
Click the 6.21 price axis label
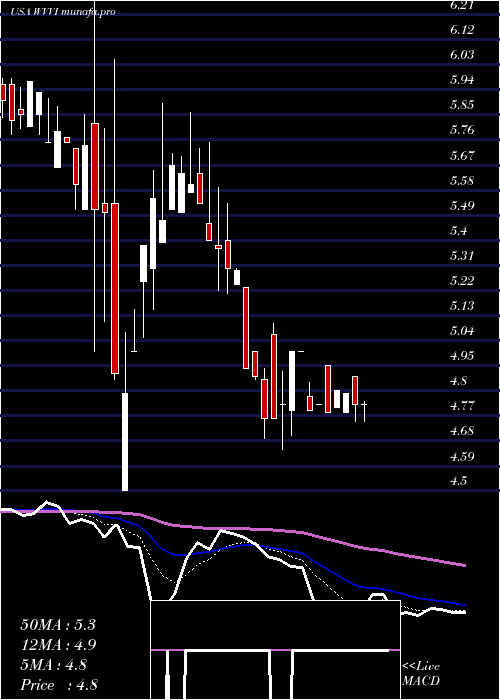tap(462, 5)
